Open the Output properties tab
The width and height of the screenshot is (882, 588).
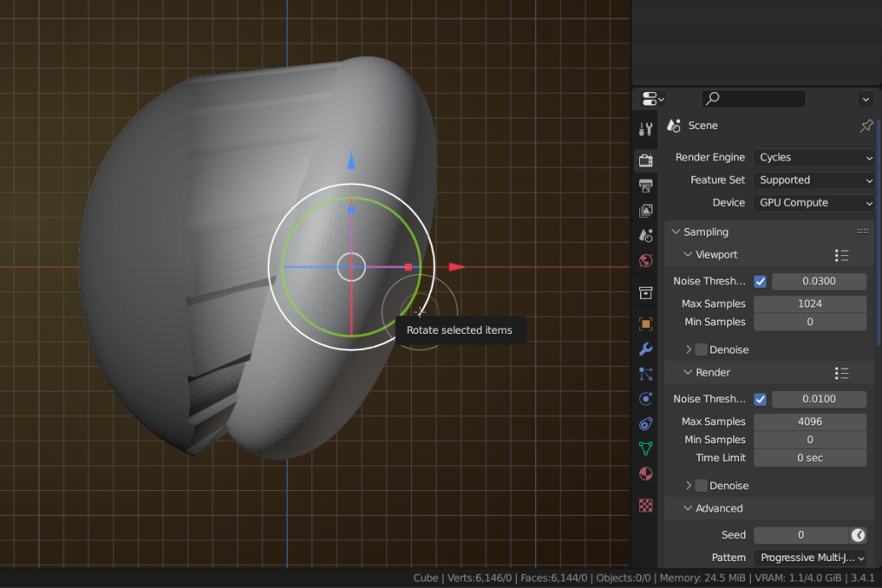[646, 186]
